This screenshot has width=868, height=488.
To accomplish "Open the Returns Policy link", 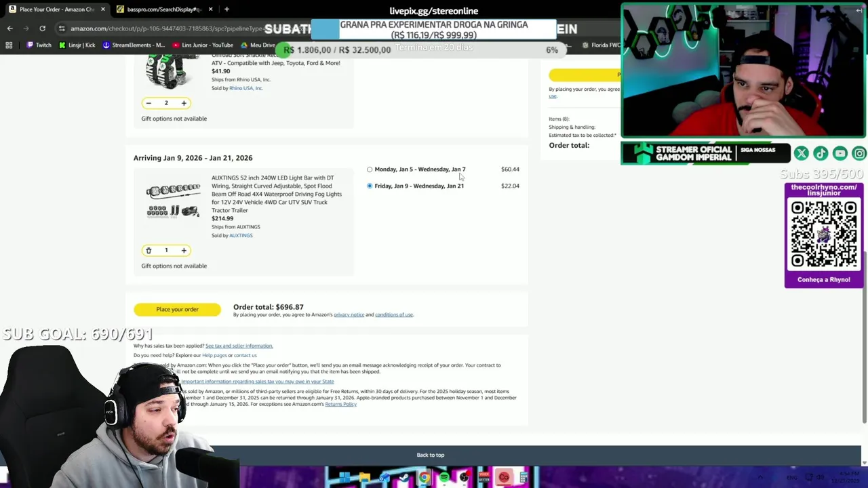I will point(340,405).
